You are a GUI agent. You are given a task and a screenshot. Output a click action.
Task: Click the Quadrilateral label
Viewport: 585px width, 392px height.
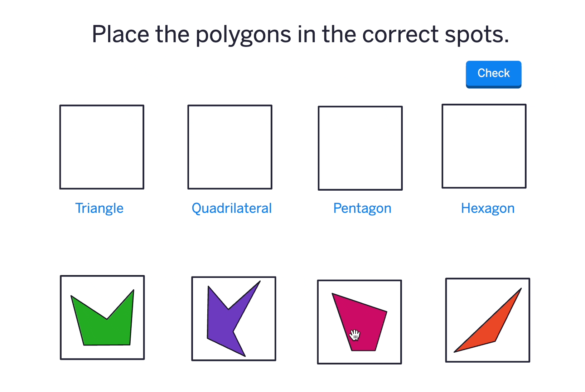232,208
